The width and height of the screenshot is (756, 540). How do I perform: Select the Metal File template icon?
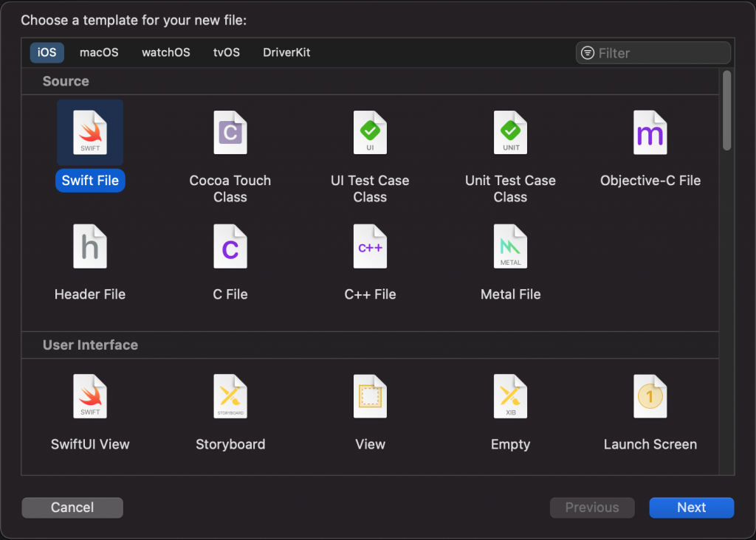[510, 246]
